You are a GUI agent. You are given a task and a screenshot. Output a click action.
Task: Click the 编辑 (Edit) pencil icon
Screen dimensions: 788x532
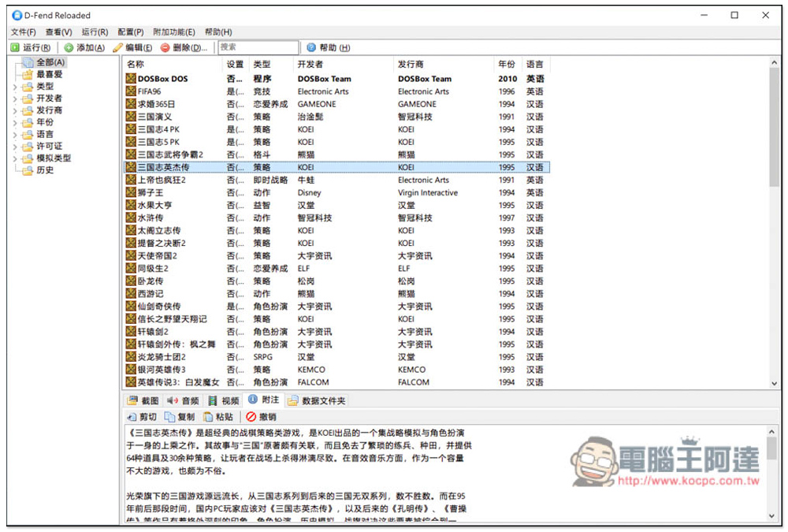[118, 48]
